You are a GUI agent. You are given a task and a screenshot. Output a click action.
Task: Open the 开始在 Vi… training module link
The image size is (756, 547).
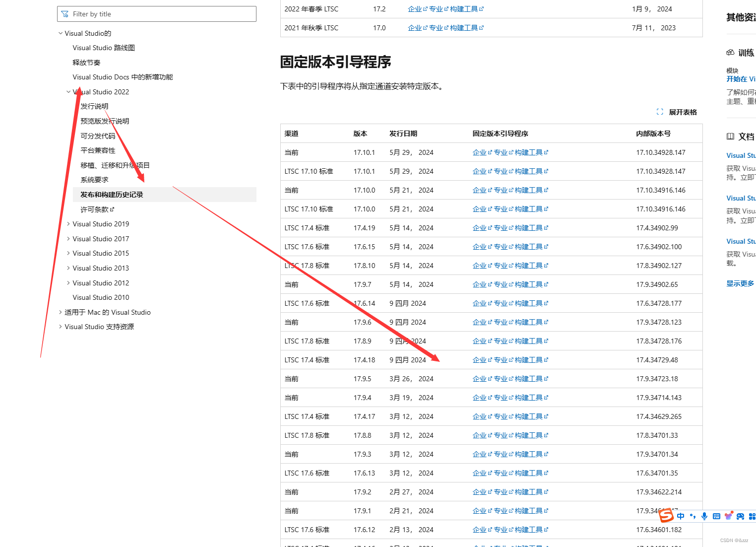741,79
